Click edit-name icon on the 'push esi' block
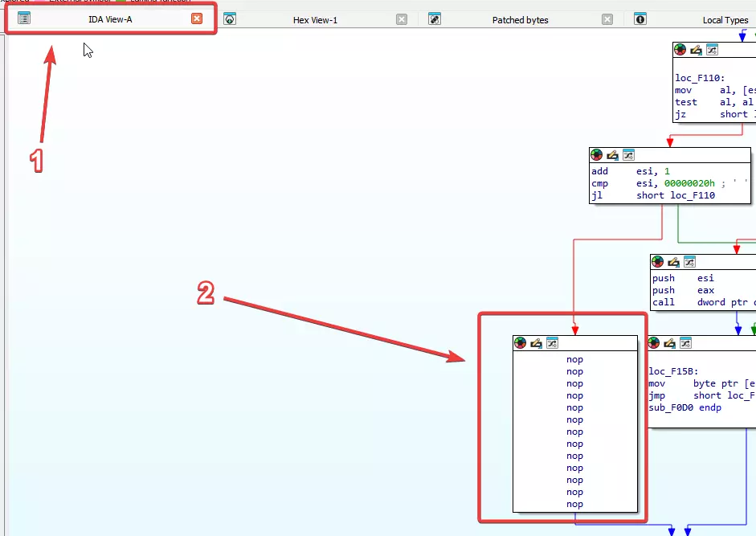The image size is (756, 536). [673, 262]
